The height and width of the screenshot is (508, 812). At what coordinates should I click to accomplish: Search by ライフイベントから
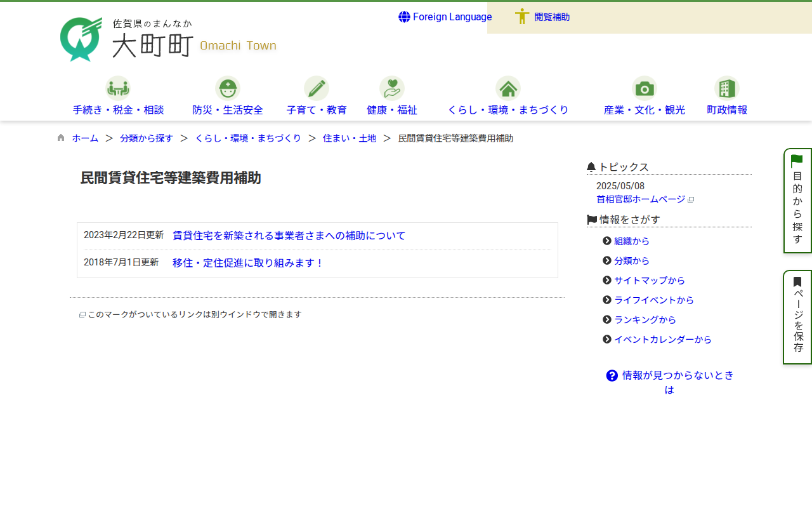[654, 300]
